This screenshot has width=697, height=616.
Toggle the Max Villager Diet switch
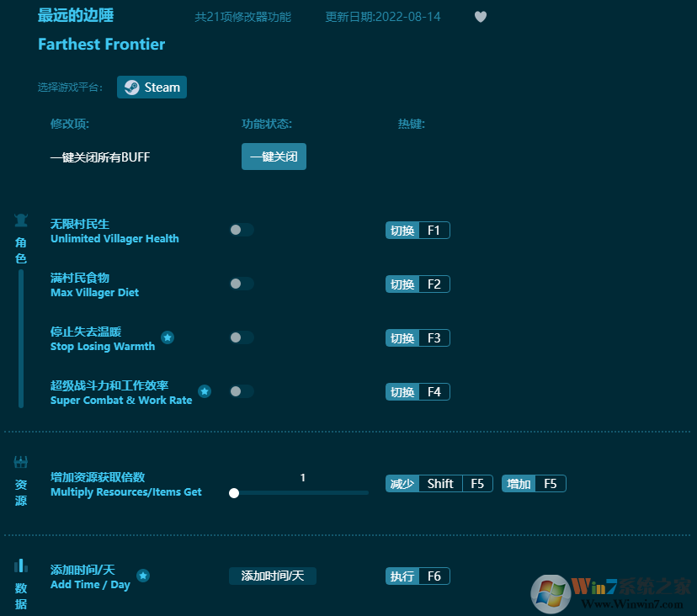241,284
